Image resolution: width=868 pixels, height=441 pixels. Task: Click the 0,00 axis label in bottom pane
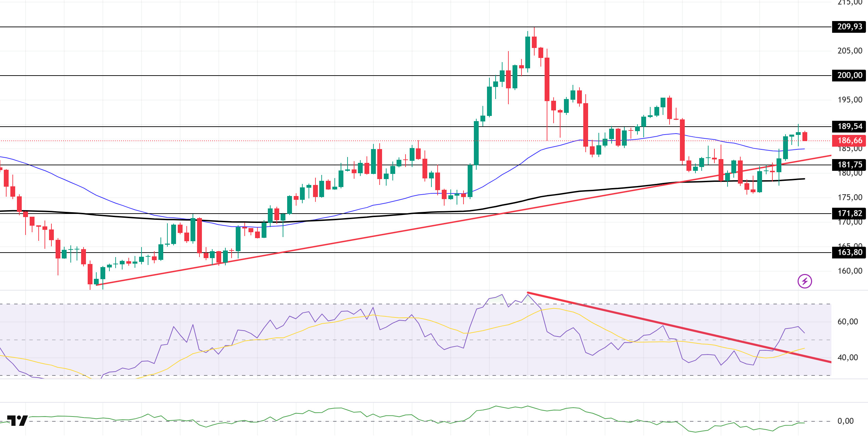(845, 421)
